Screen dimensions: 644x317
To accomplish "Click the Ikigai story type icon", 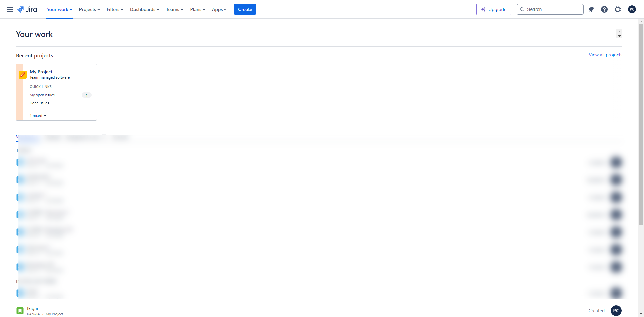I will click(20, 311).
